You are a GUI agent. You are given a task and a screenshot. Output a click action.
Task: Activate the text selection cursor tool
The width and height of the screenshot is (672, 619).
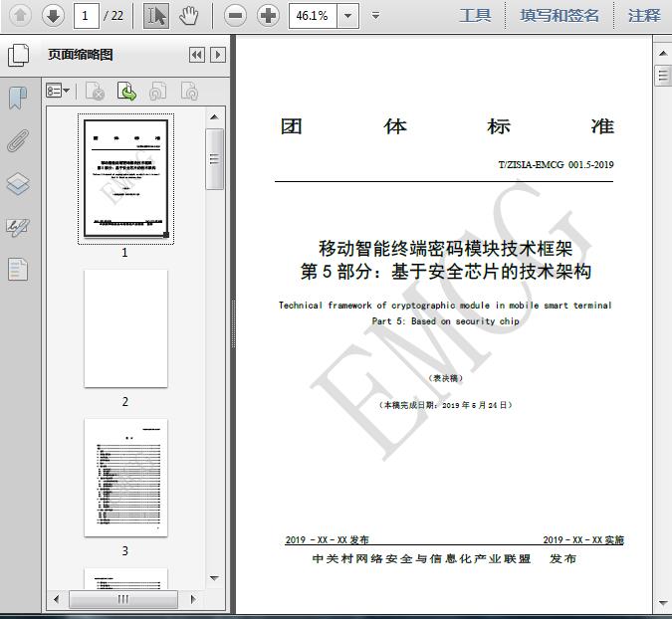pos(156,16)
